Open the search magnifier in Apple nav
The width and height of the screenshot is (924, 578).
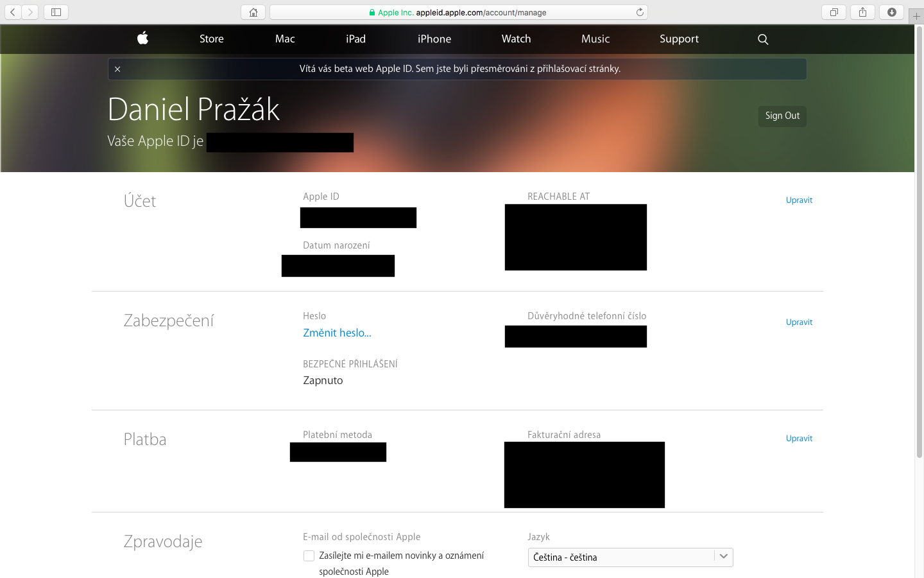point(763,39)
